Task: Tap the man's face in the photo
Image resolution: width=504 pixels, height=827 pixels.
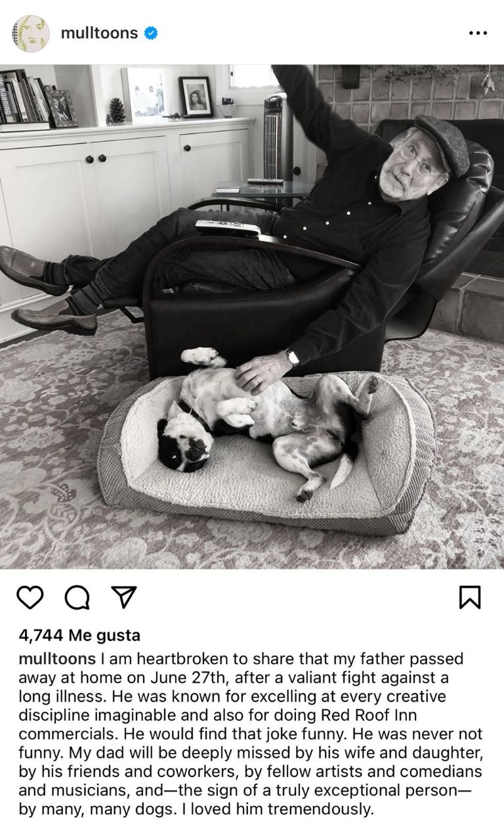Action: [x=412, y=166]
